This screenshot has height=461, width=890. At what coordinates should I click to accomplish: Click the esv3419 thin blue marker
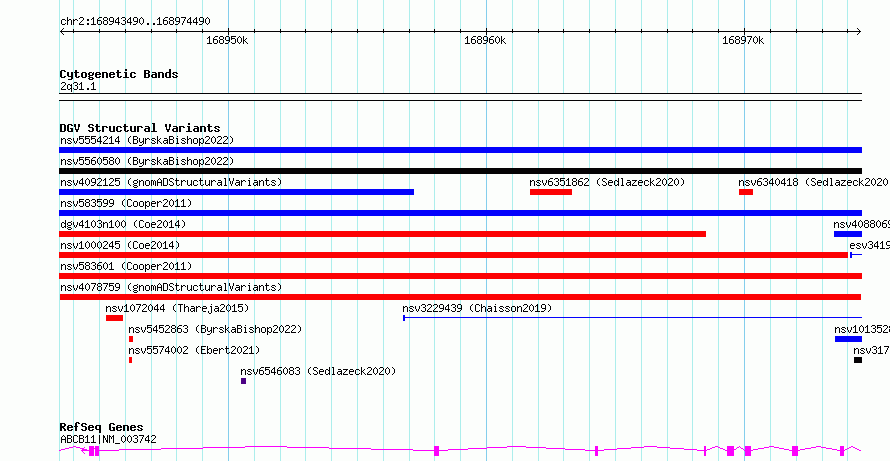pyautogui.click(x=856, y=255)
